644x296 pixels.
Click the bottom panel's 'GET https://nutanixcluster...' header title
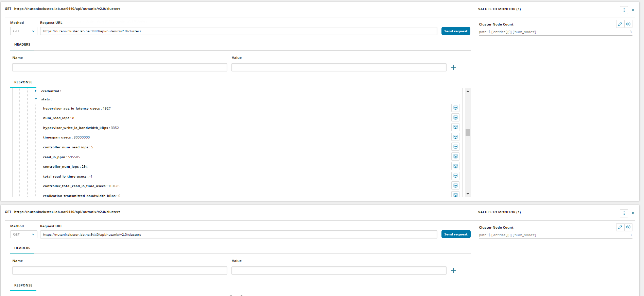click(x=63, y=212)
